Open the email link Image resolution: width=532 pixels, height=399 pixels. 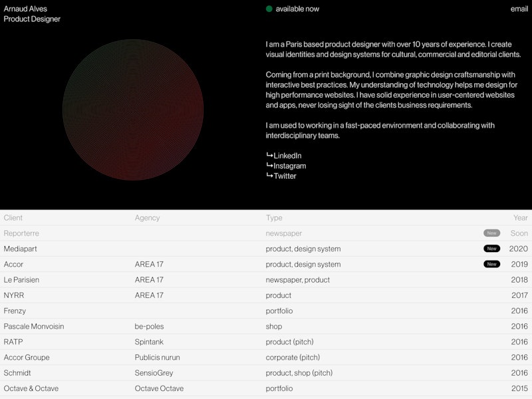[x=519, y=9]
